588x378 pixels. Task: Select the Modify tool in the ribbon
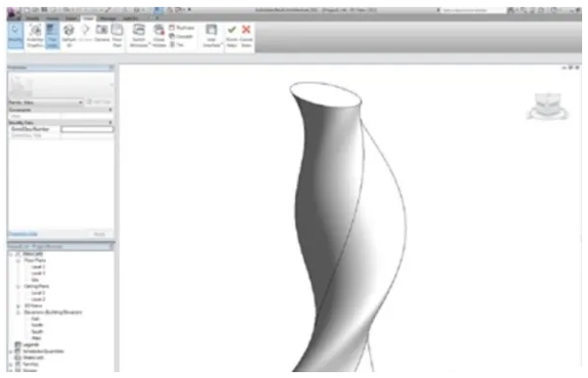[15, 35]
